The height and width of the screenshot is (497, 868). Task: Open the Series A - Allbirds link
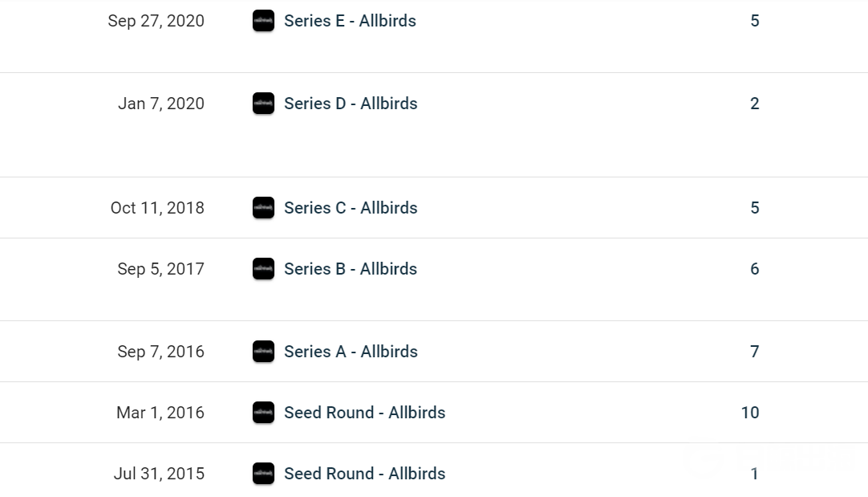pyautogui.click(x=351, y=352)
